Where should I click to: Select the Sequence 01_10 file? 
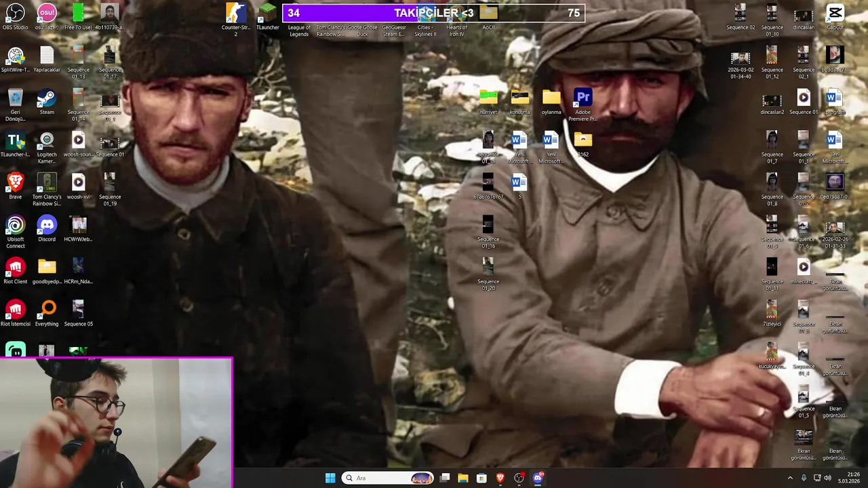pos(772,20)
